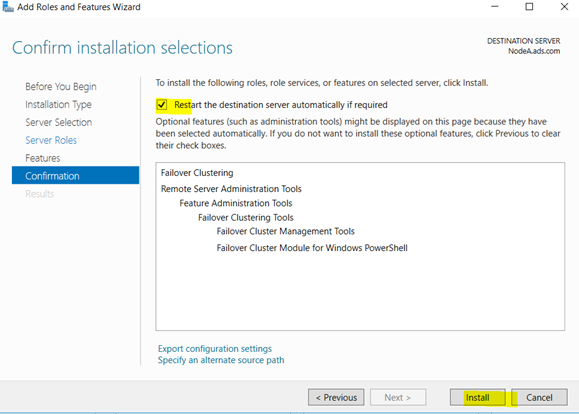Click the Confirm installation selections heading
Image resolution: width=579 pixels, height=414 pixels.
tap(123, 48)
